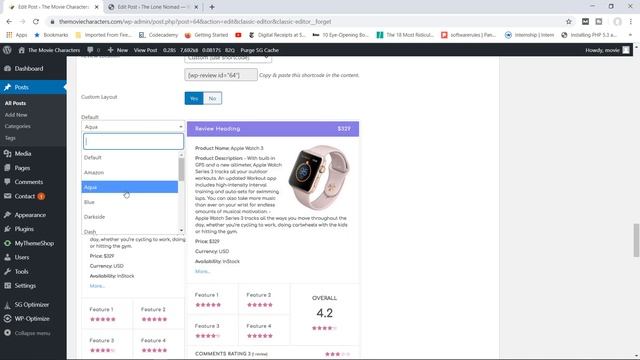
Task: Choose Darkside from the layout list
Action: point(130,217)
